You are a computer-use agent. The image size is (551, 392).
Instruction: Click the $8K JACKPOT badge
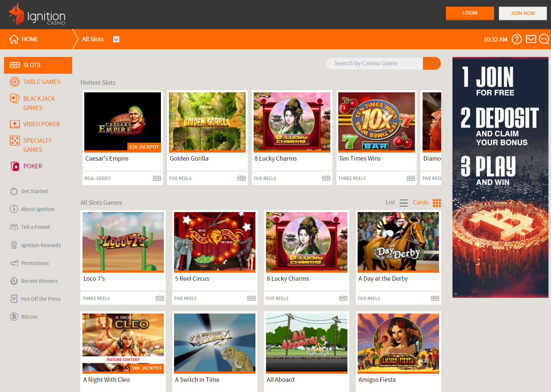click(x=147, y=368)
